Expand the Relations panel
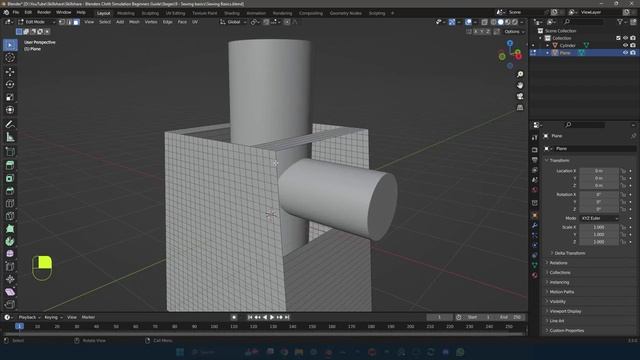This screenshot has width=640, height=360. [x=558, y=263]
